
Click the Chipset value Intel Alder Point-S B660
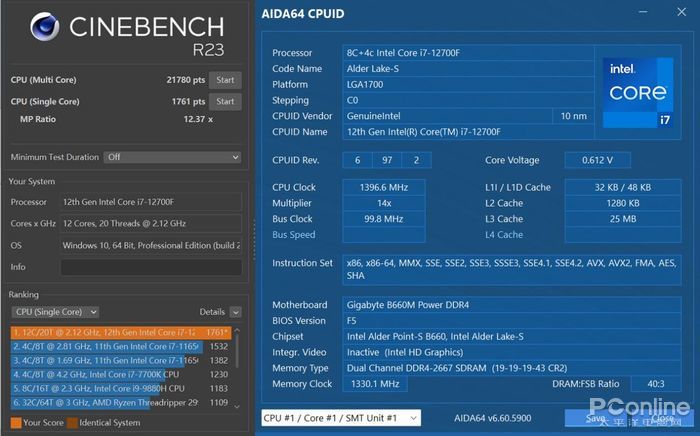coord(512,336)
